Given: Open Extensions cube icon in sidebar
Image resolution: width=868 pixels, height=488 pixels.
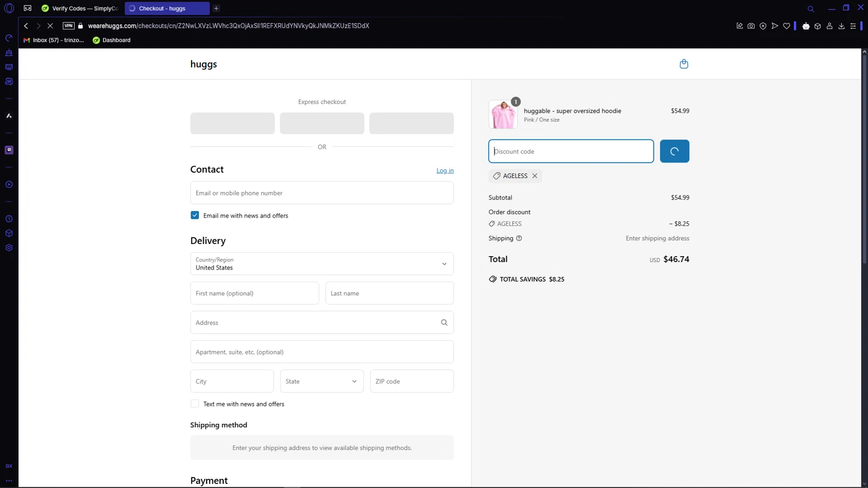Looking at the screenshot, I should [x=9, y=234].
